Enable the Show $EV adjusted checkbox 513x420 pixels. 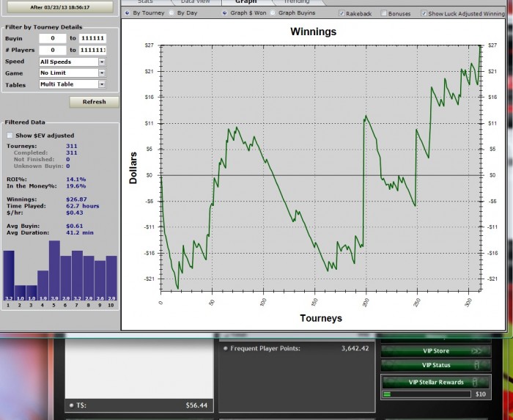click(10, 136)
